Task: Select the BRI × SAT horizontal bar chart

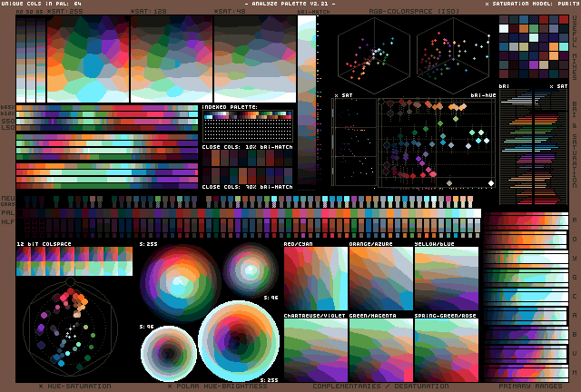Action: pos(534,147)
